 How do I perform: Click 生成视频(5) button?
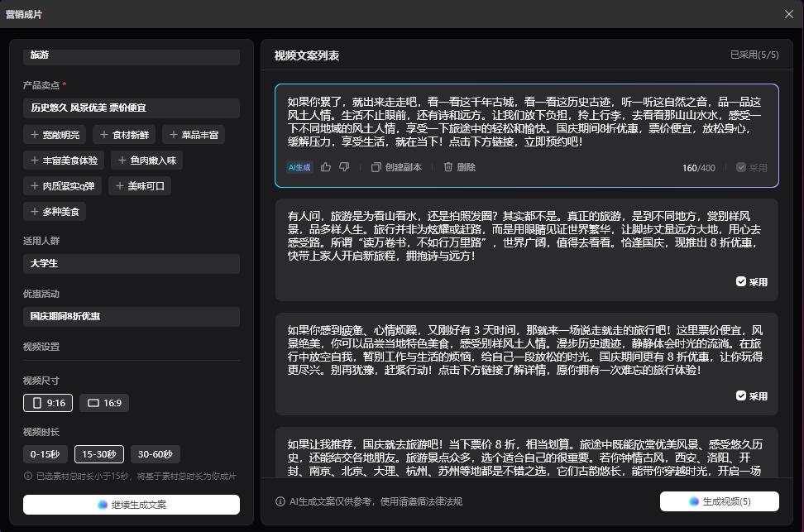pyautogui.click(x=719, y=501)
